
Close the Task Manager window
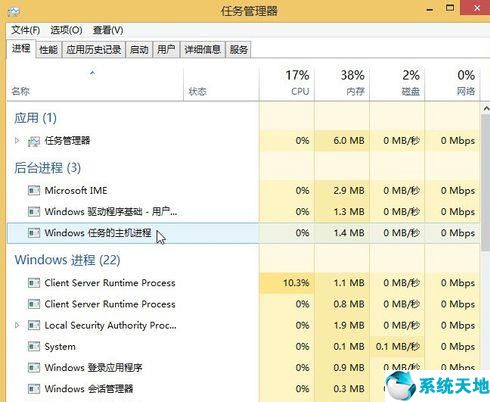pyautogui.click(x=477, y=7)
